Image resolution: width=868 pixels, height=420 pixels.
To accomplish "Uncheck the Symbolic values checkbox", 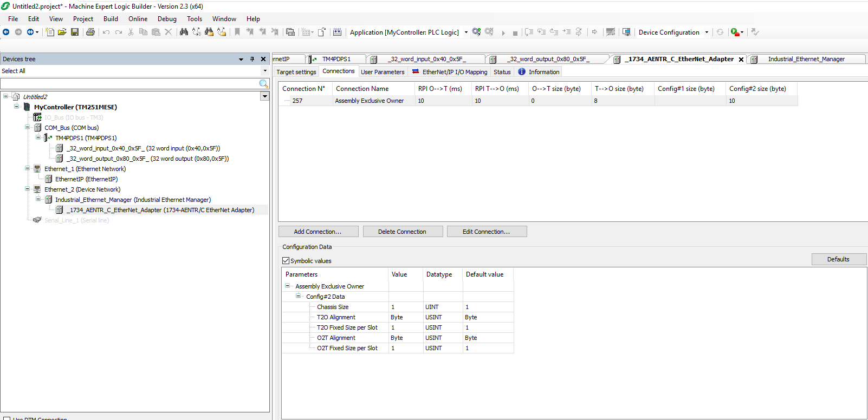I will click(x=286, y=261).
